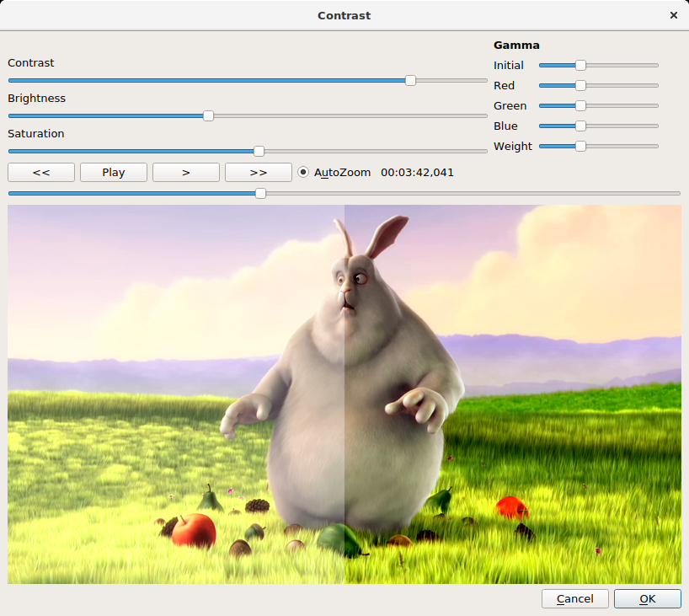The width and height of the screenshot is (689, 616).
Task: Click the video seek bar handle
Action: click(x=261, y=193)
